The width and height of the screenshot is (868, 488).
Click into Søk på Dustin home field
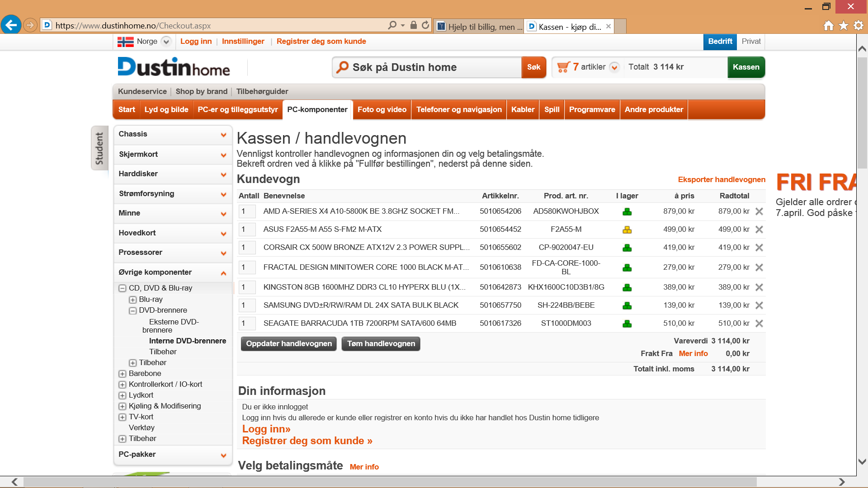pos(427,67)
